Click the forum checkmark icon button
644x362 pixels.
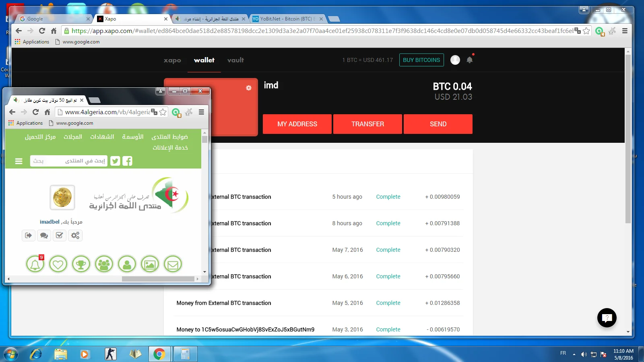coord(60,235)
